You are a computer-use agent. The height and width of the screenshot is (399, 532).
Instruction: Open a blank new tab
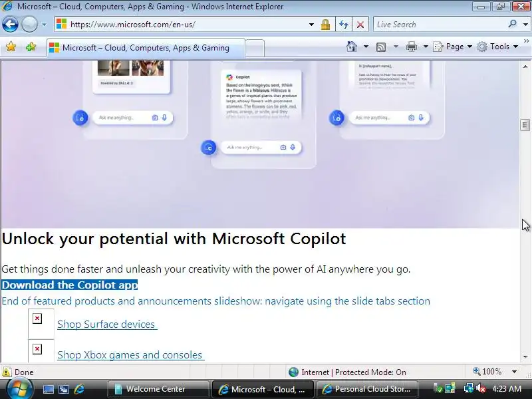pyautogui.click(x=255, y=48)
